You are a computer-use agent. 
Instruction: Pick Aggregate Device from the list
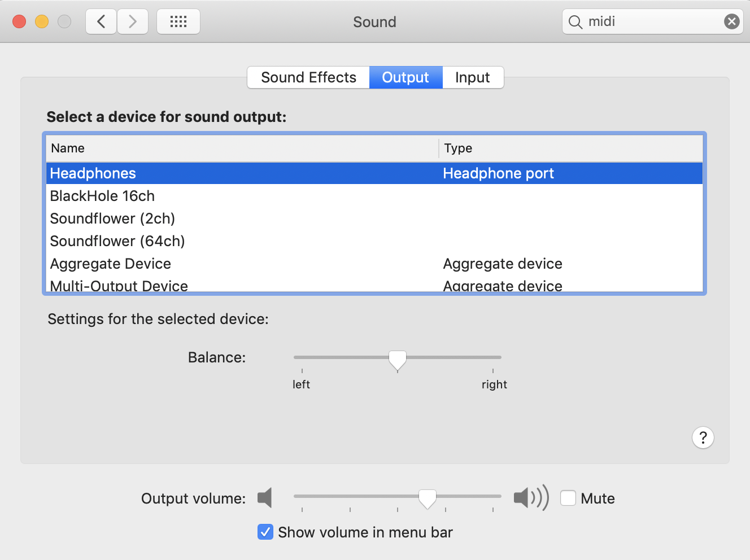click(111, 264)
